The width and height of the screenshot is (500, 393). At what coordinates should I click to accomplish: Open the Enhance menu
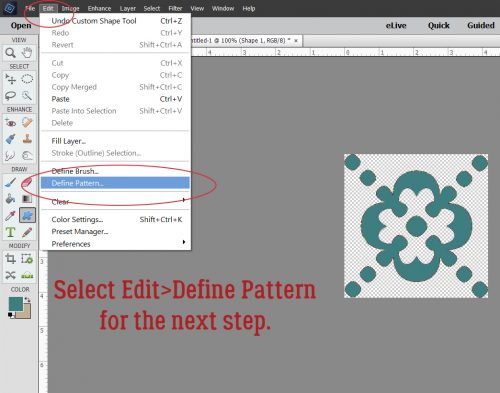[99, 8]
